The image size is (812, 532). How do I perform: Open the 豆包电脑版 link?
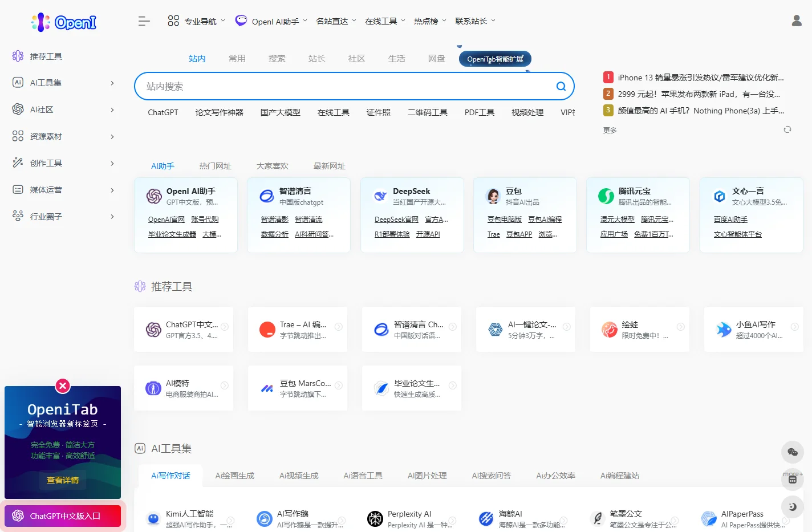(504, 220)
